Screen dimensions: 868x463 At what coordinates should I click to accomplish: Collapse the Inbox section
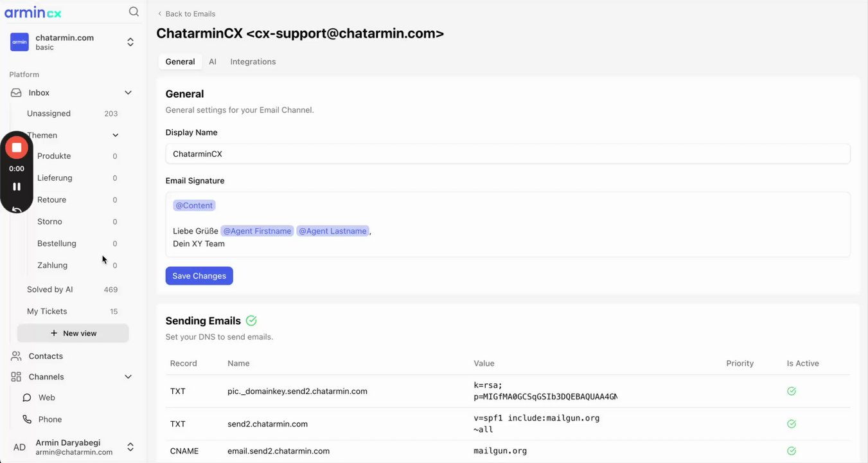[128, 93]
